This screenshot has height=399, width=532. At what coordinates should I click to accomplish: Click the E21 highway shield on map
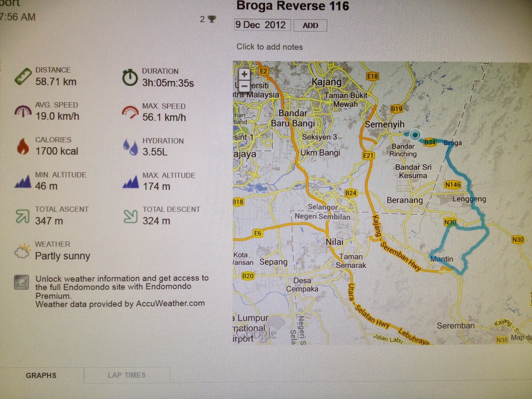tap(368, 155)
